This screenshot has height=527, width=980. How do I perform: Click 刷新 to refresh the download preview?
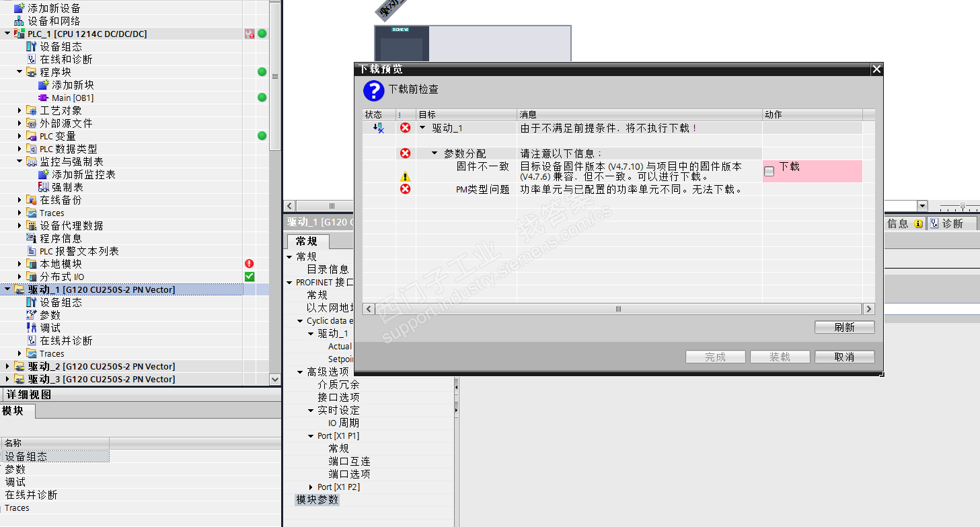[845, 327]
